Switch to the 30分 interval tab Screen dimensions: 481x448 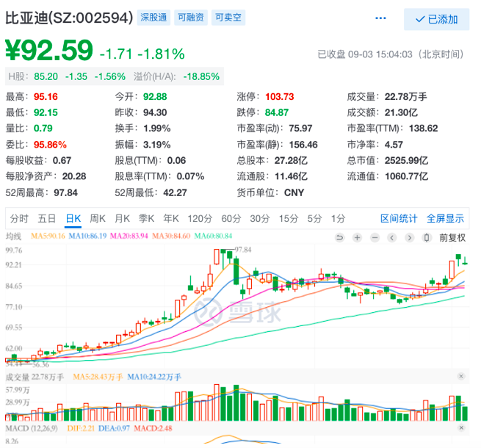pos(259,219)
